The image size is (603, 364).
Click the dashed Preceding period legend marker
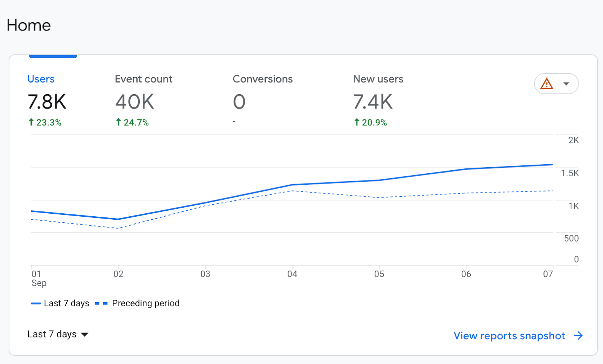pyautogui.click(x=100, y=303)
